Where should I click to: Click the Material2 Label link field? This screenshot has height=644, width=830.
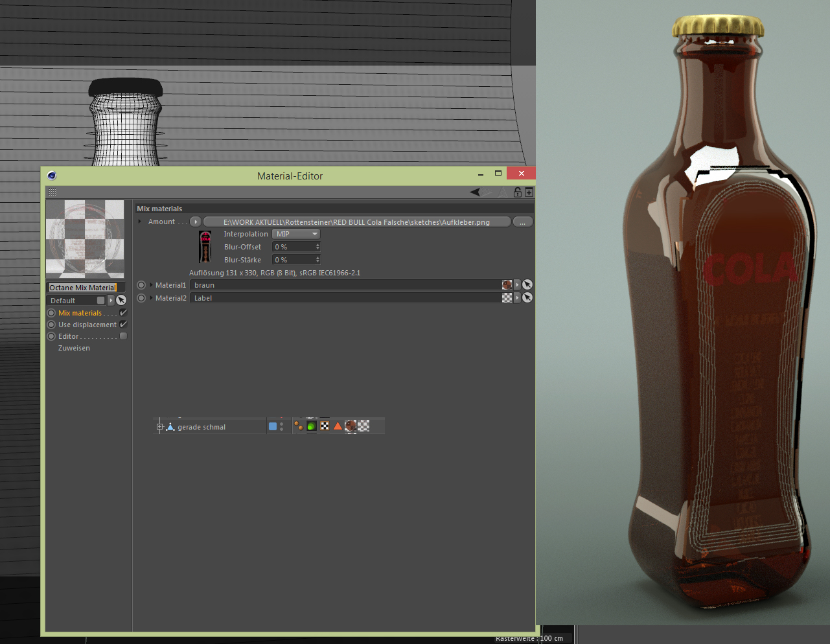(x=345, y=298)
